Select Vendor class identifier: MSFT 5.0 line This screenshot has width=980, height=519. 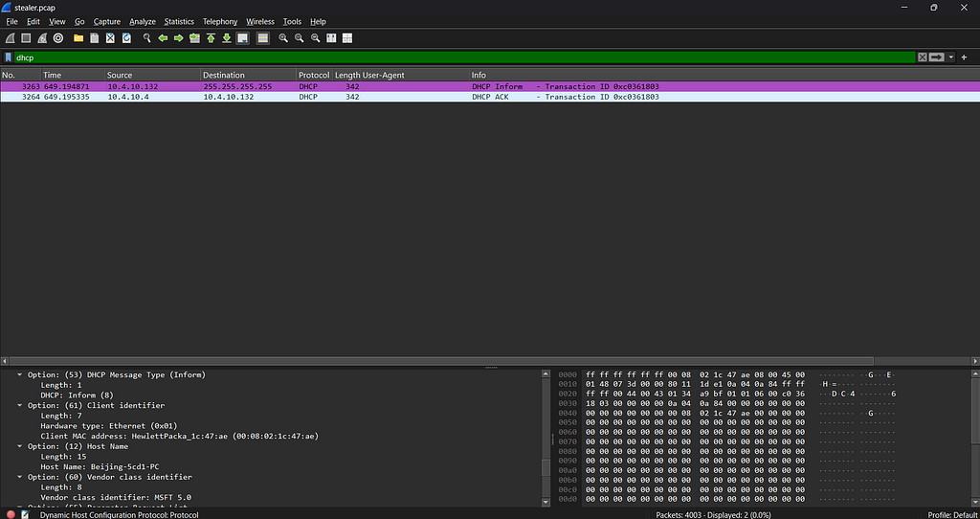(x=116, y=497)
